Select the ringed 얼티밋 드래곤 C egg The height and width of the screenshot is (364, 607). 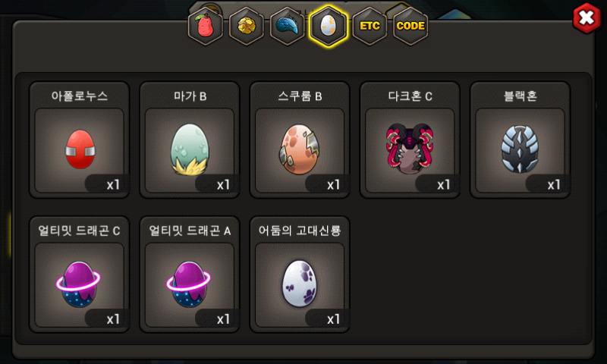[80, 284]
